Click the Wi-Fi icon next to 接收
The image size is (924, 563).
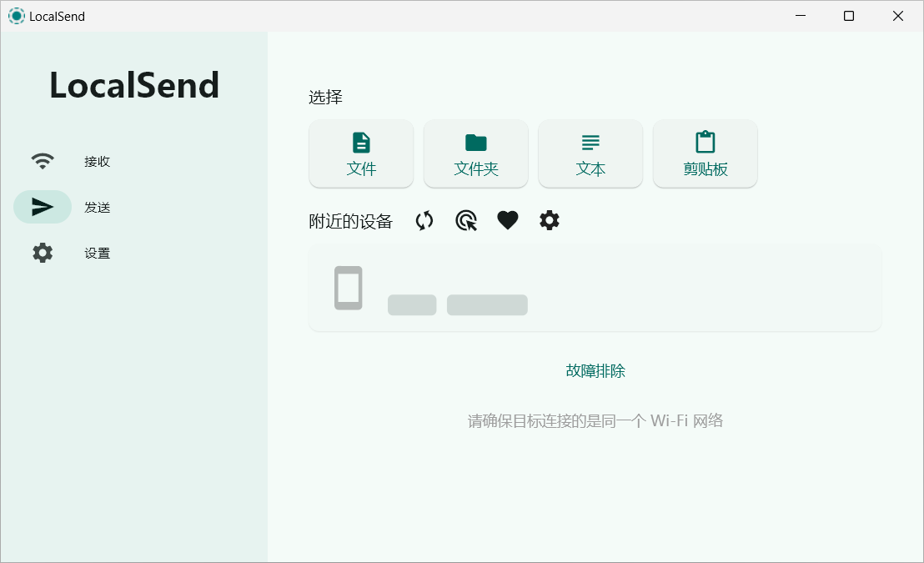click(43, 161)
